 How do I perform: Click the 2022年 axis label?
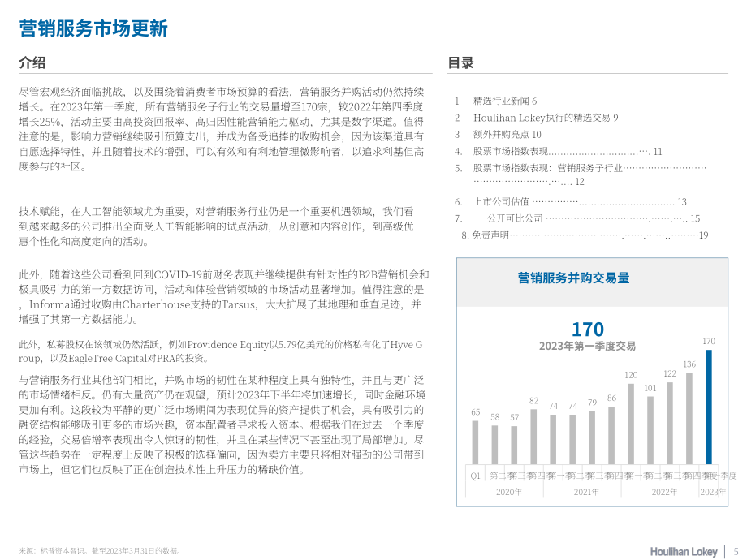pyautogui.click(x=664, y=492)
